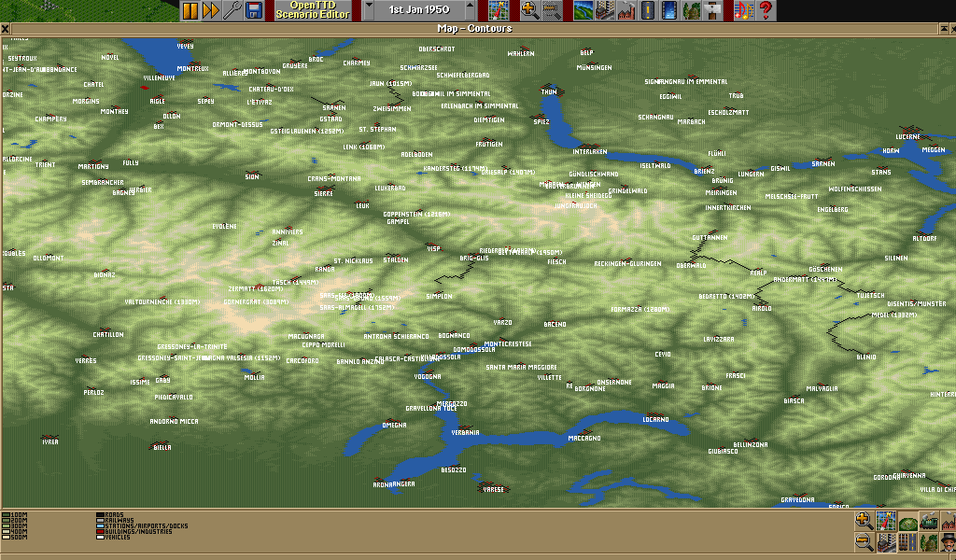Click the Biella town label on map

tap(162, 447)
